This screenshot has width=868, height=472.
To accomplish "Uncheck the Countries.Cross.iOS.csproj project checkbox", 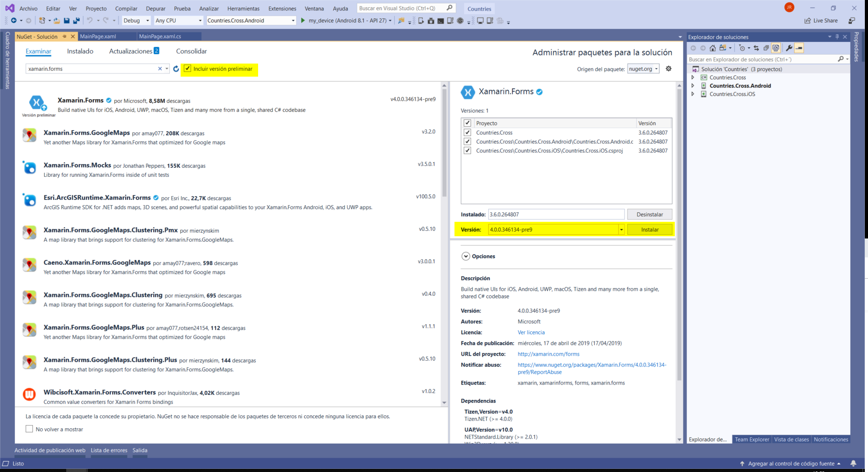I will (467, 151).
